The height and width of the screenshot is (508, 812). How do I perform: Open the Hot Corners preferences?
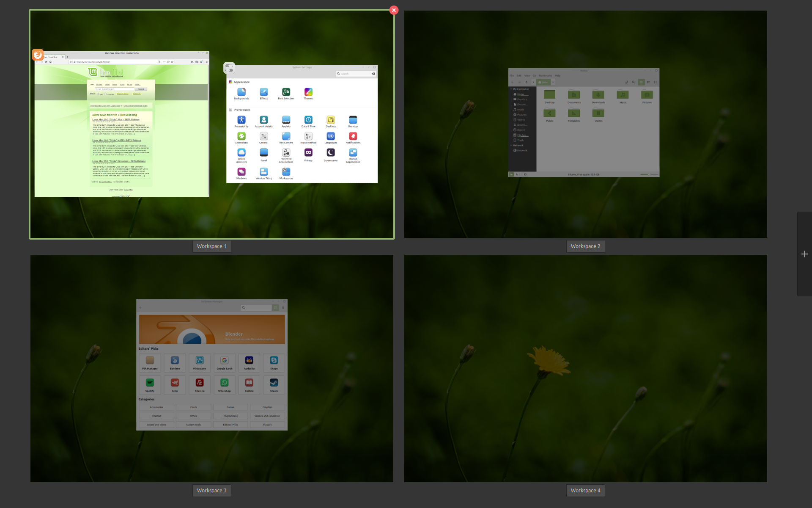286,137
